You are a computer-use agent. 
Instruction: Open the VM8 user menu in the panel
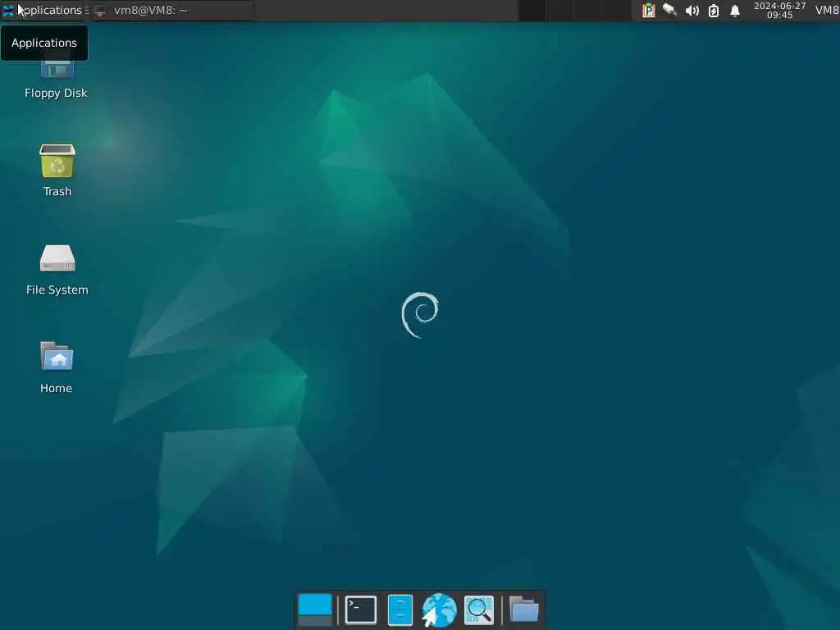pyautogui.click(x=827, y=10)
